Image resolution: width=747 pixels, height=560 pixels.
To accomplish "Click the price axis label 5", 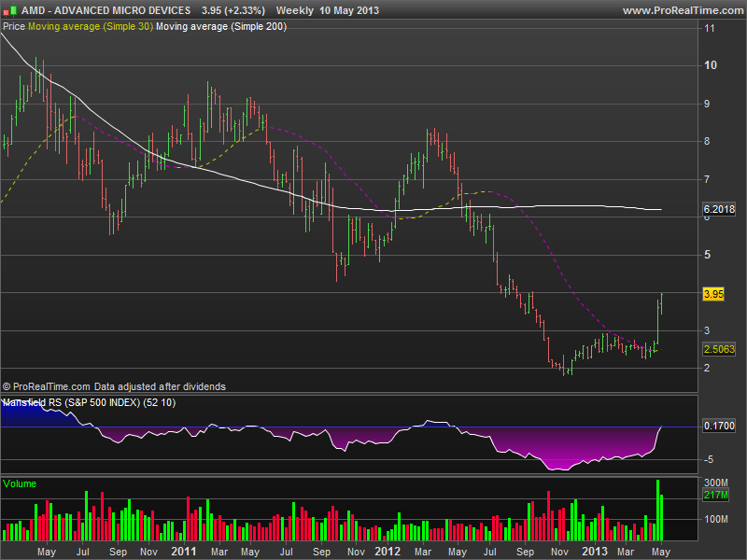I will click(x=707, y=255).
